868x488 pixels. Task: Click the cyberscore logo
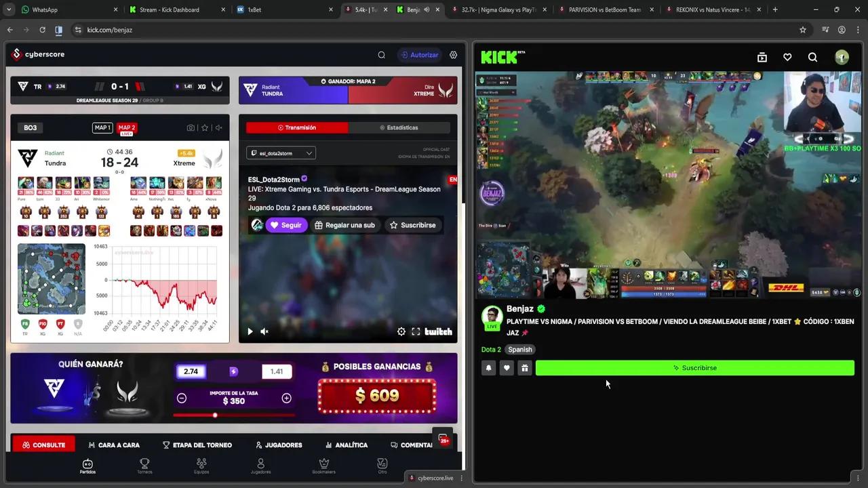[x=39, y=54]
